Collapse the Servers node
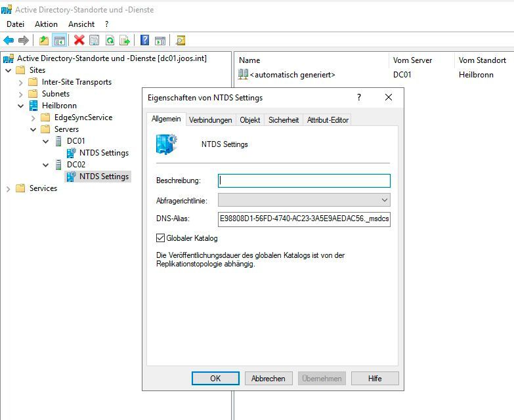 pyautogui.click(x=33, y=129)
